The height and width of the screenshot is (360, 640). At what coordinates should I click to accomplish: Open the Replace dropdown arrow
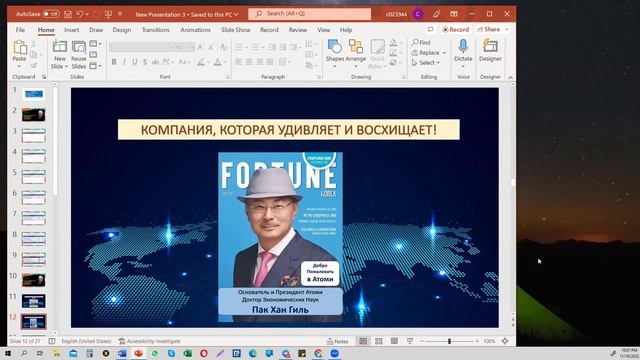(444, 53)
